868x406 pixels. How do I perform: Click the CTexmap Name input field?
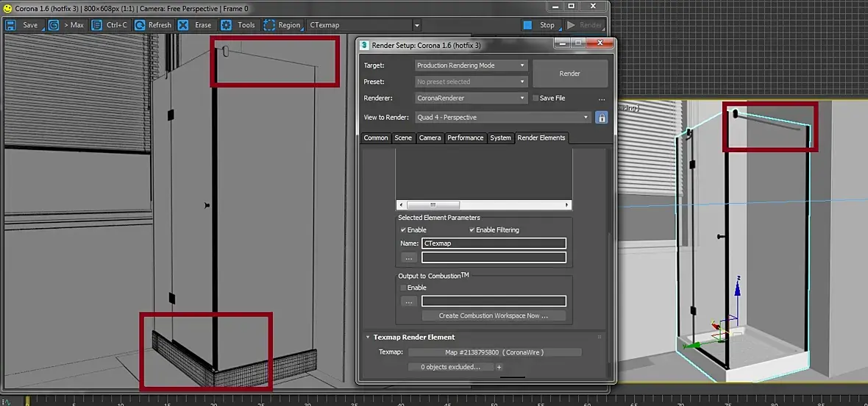tap(494, 243)
